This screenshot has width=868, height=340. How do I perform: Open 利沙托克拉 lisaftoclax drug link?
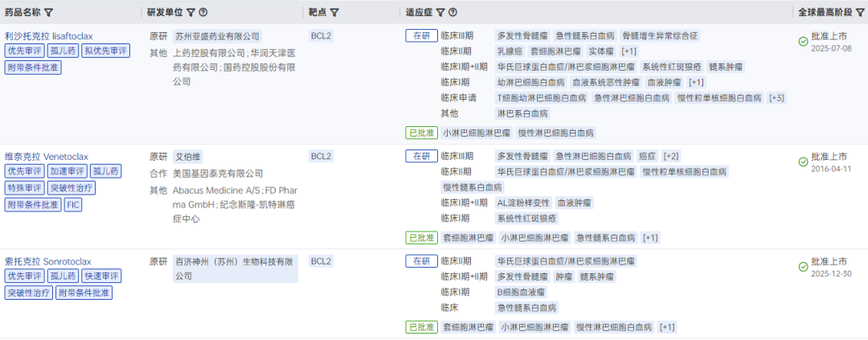(x=48, y=36)
